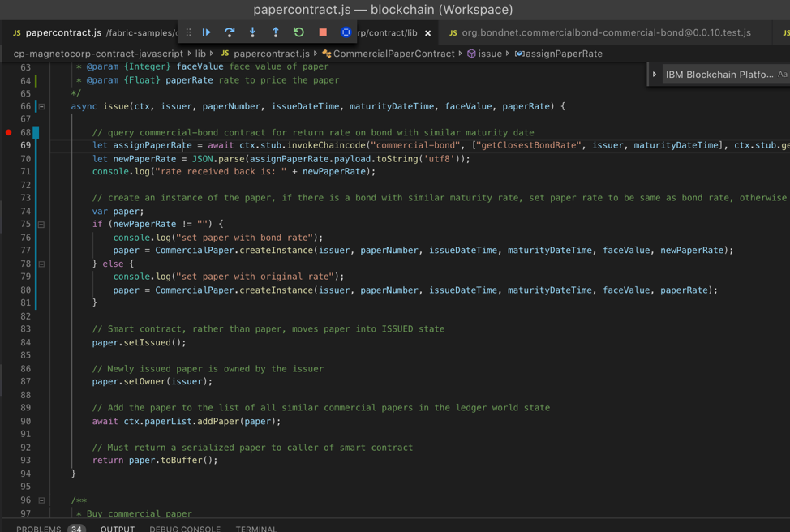Image resolution: width=790 pixels, height=532 pixels.
Task: Step over the current line
Action: pyautogui.click(x=230, y=32)
